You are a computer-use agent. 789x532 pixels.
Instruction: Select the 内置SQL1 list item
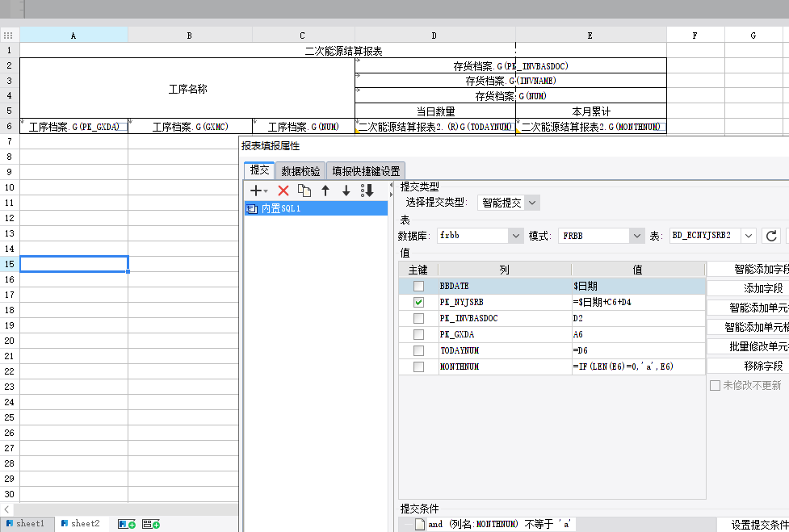tap(316, 208)
